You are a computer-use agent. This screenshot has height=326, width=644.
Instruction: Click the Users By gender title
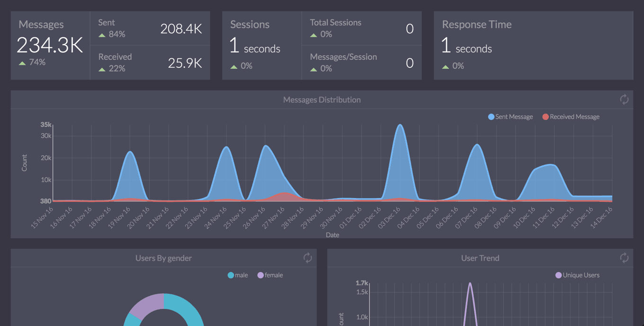pyautogui.click(x=163, y=258)
